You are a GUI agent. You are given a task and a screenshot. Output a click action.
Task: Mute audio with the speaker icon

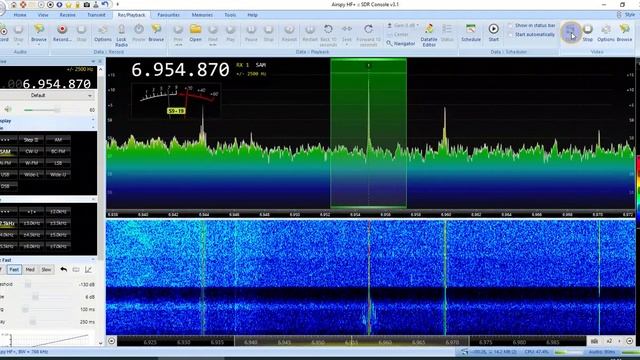(x=8, y=109)
